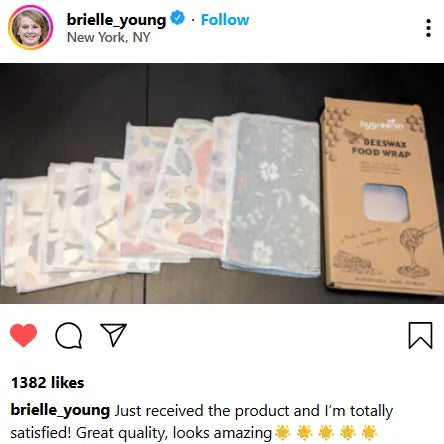Viewport: 444px width, 444px height.
Task: Click the brielle_young username in the caption
Action: (x=60, y=410)
